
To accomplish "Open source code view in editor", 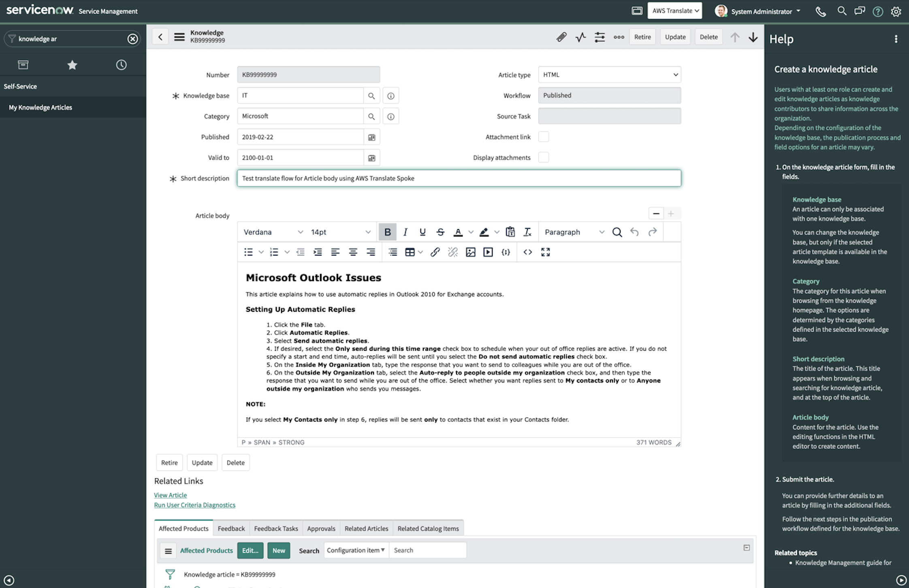I will 527,252.
